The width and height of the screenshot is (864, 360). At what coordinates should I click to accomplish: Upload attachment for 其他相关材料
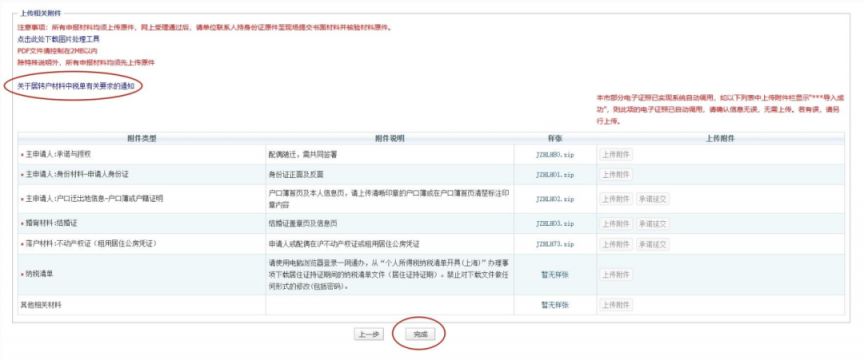pos(616,305)
